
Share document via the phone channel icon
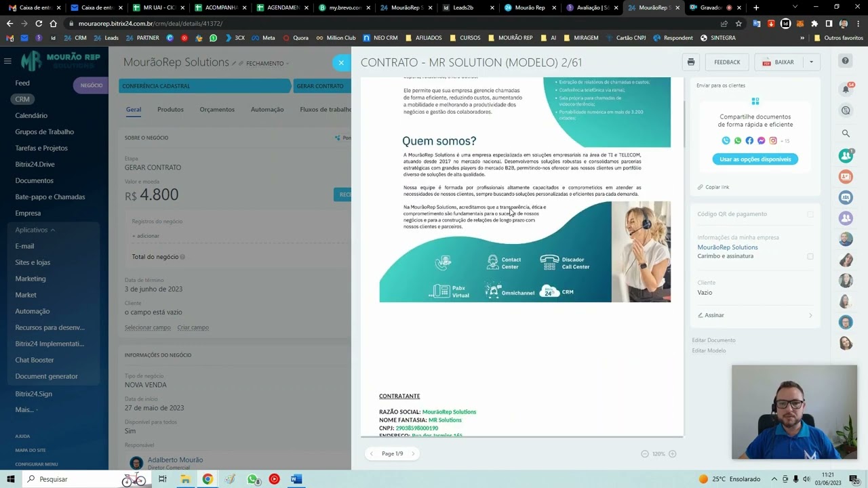pyautogui.click(x=726, y=140)
